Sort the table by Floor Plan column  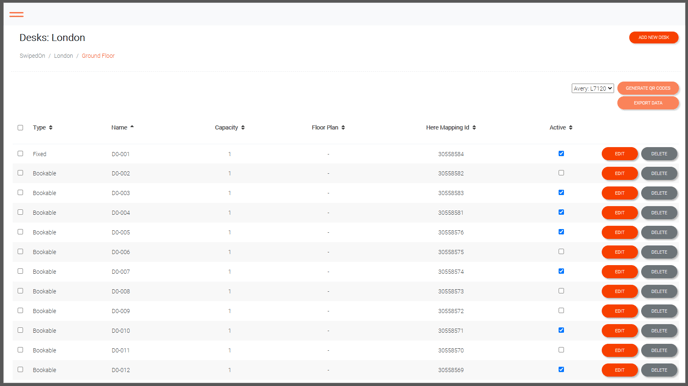(x=328, y=128)
